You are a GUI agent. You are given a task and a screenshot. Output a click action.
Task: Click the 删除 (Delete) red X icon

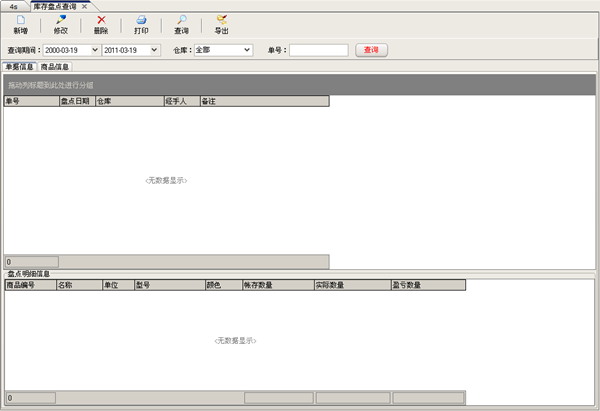101,20
